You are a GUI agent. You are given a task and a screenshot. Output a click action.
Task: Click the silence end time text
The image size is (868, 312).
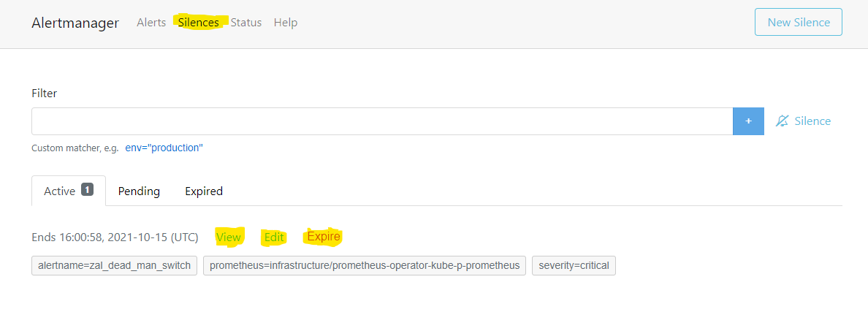pos(115,237)
